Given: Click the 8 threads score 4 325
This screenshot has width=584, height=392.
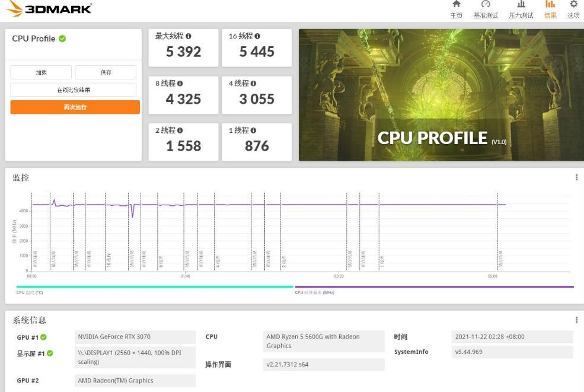Looking at the screenshot, I should click(183, 99).
